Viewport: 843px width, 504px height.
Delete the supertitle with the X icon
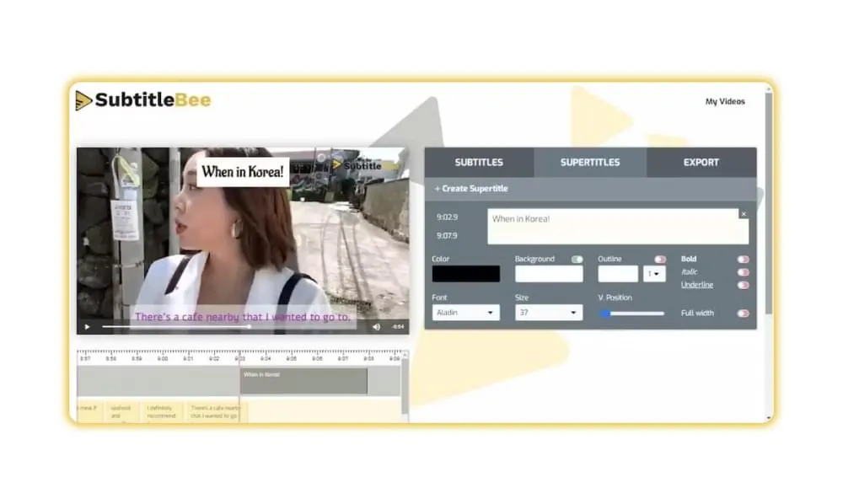coord(743,214)
